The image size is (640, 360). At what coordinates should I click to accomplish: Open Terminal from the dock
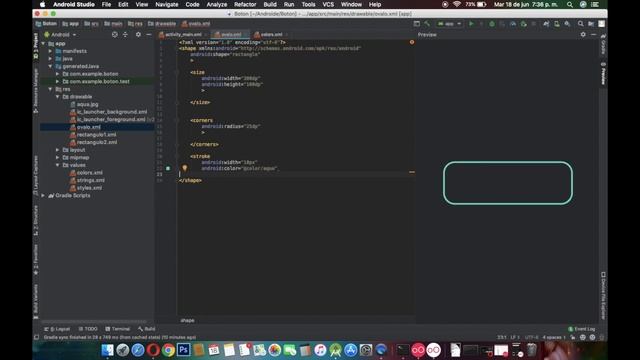[403, 350]
